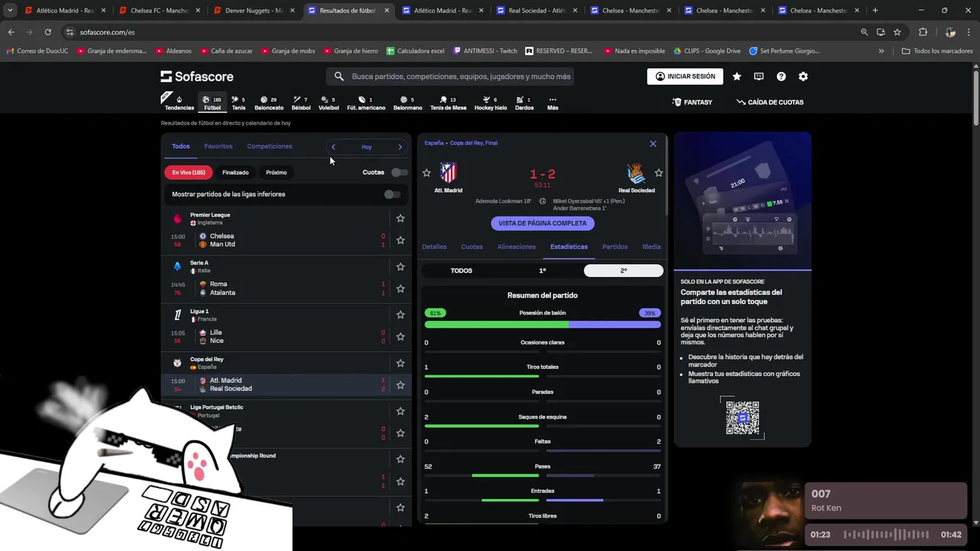Click the Real Sociedad crest
Image resolution: width=980 pixels, height=551 pixels.
[x=636, y=173]
